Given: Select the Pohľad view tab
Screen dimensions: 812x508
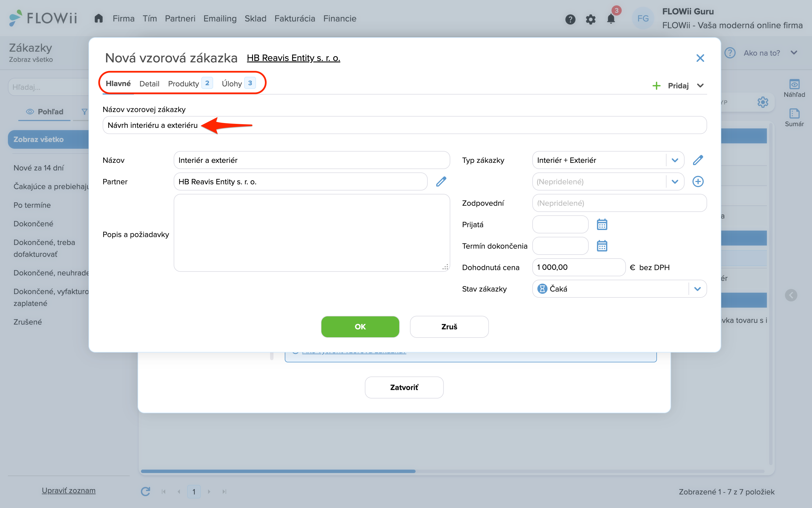Looking at the screenshot, I should pyautogui.click(x=45, y=111).
